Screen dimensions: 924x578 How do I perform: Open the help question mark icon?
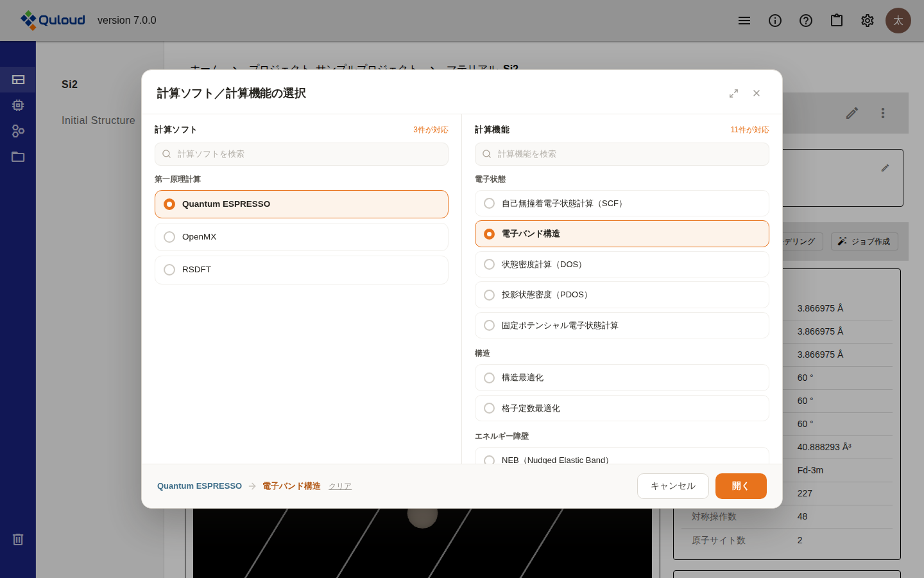(806, 21)
